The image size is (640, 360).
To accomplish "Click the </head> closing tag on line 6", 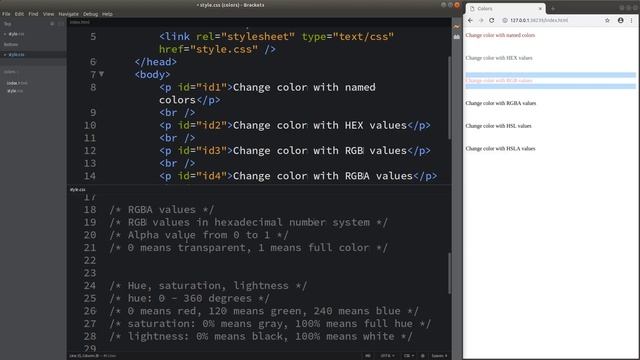I will [156, 62].
